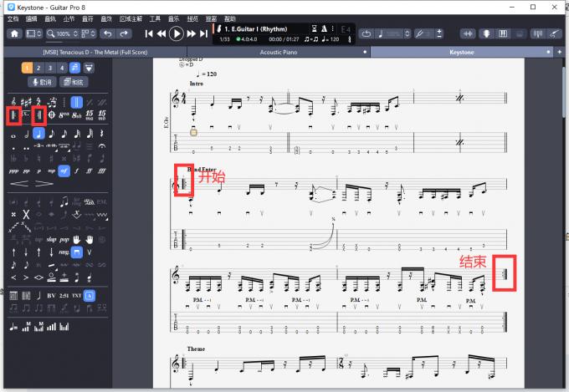569x392 pixels.
Task: Toggle voice 2 button
Action: pos(38,68)
